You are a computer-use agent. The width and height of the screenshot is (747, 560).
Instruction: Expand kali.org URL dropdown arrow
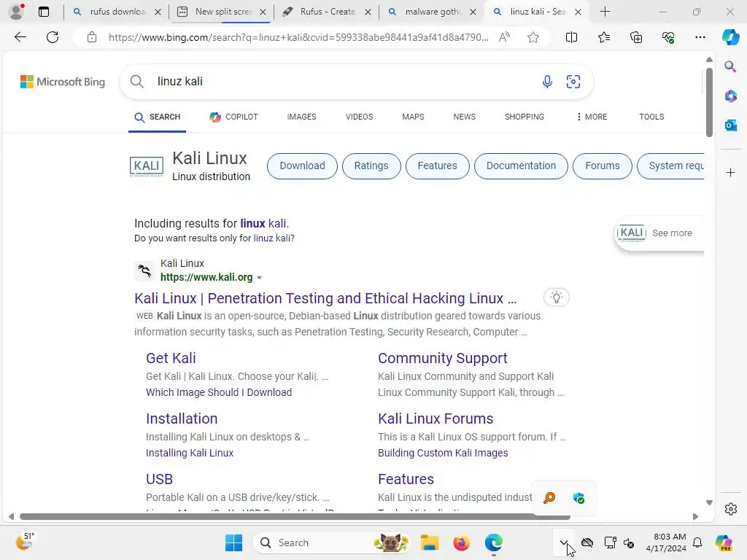259,278
